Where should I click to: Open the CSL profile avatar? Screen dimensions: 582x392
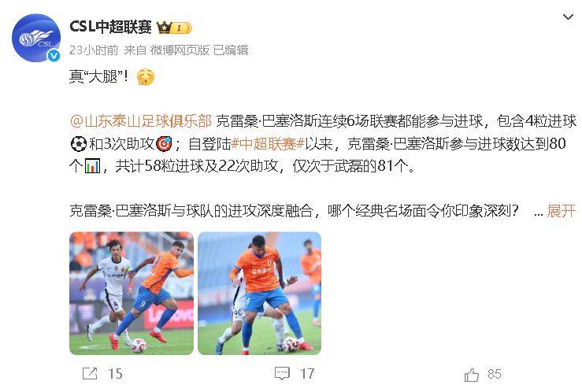point(36,38)
